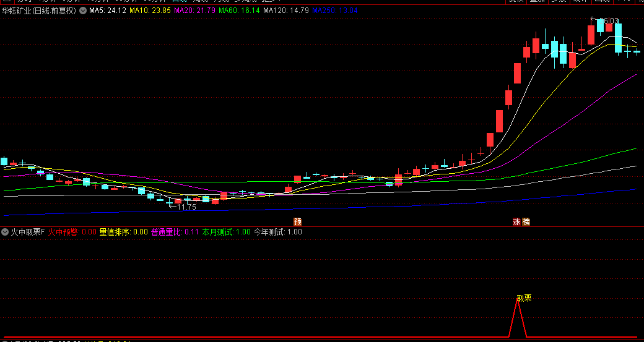Click the stock title 华钰矿业(日线.前复权)

coord(39,11)
